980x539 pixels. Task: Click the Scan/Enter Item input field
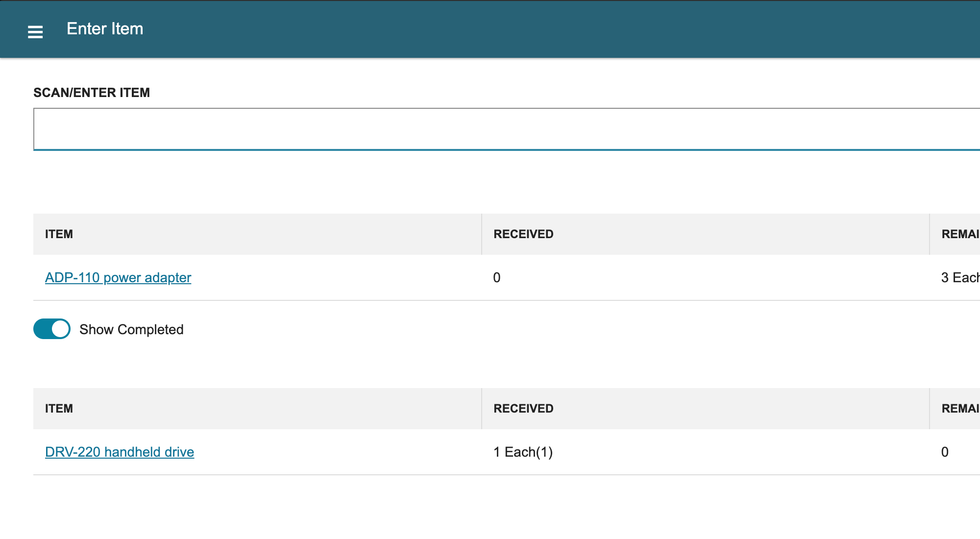tap(507, 129)
